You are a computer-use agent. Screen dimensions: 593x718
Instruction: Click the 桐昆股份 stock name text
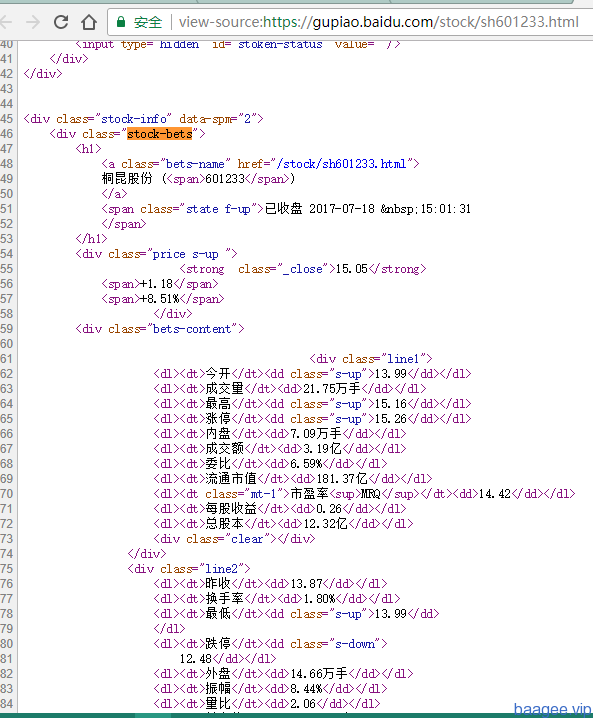127,179
